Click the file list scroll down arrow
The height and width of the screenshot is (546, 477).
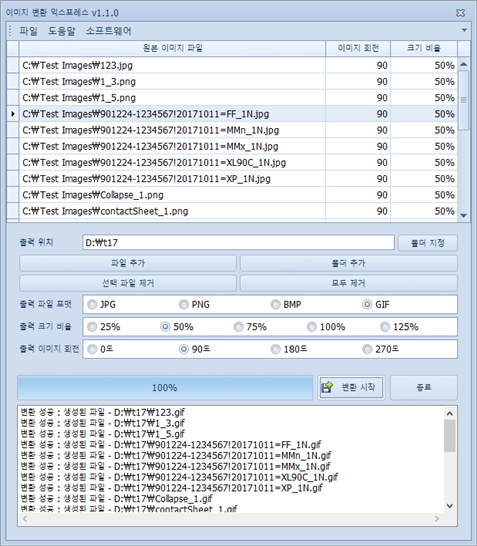[463, 216]
